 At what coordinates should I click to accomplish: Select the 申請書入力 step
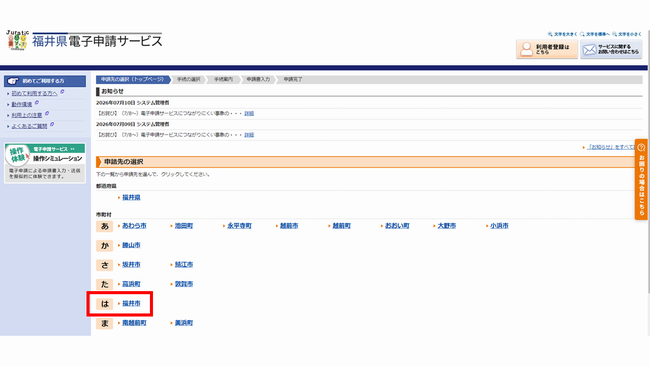click(258, 79)
